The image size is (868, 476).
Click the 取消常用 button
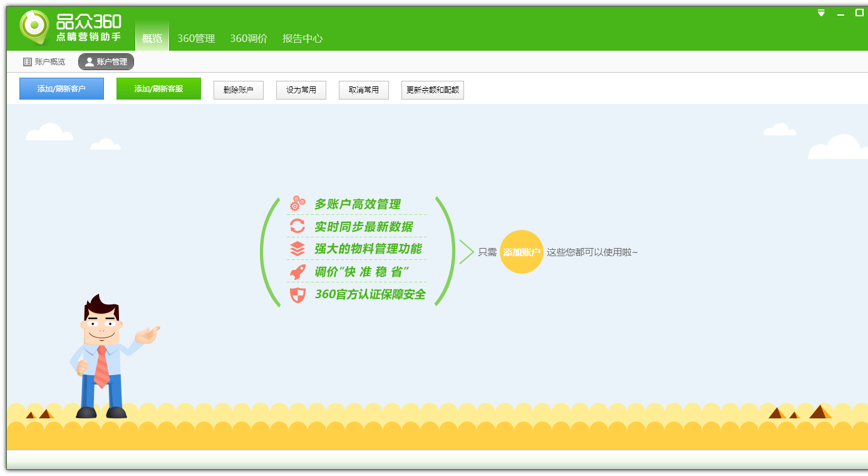pos(364,90)
